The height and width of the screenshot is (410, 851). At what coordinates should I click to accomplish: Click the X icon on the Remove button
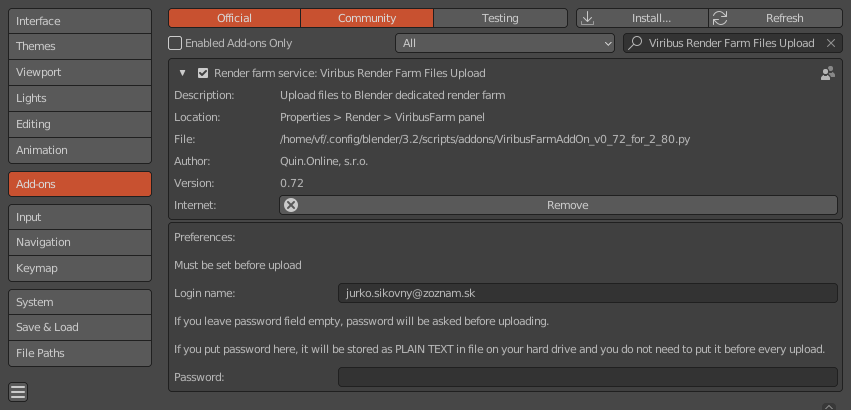pos(291,205)
